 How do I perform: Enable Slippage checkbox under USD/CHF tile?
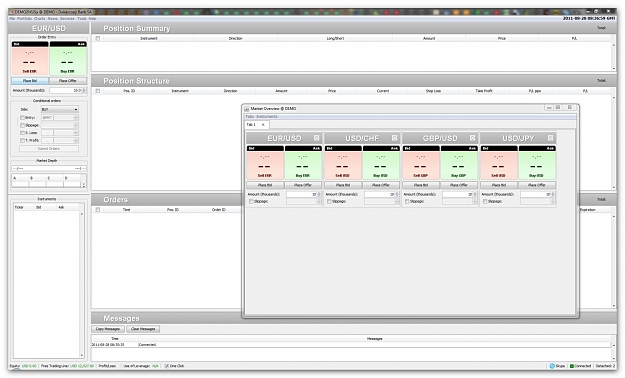click(329, 201)
